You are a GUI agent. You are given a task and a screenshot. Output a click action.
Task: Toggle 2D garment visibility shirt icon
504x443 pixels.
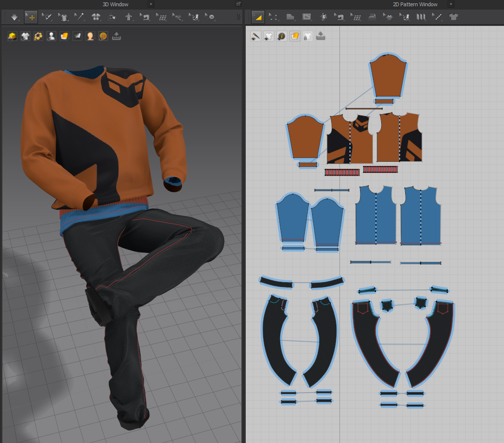269,36
